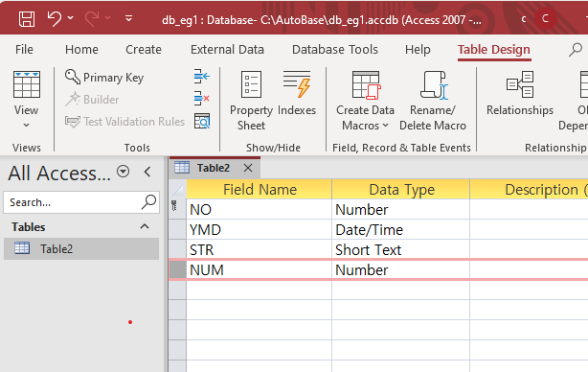Click Rename/Delete Macro button

[x=433, y=101]
